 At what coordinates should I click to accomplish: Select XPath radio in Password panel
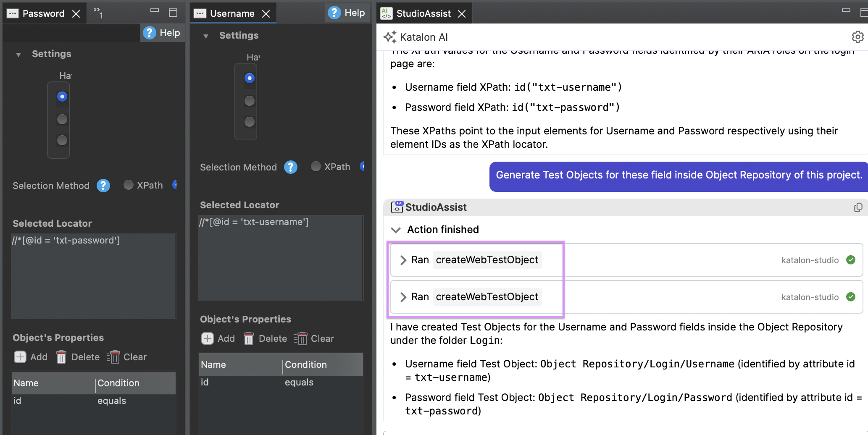(129, 185)
